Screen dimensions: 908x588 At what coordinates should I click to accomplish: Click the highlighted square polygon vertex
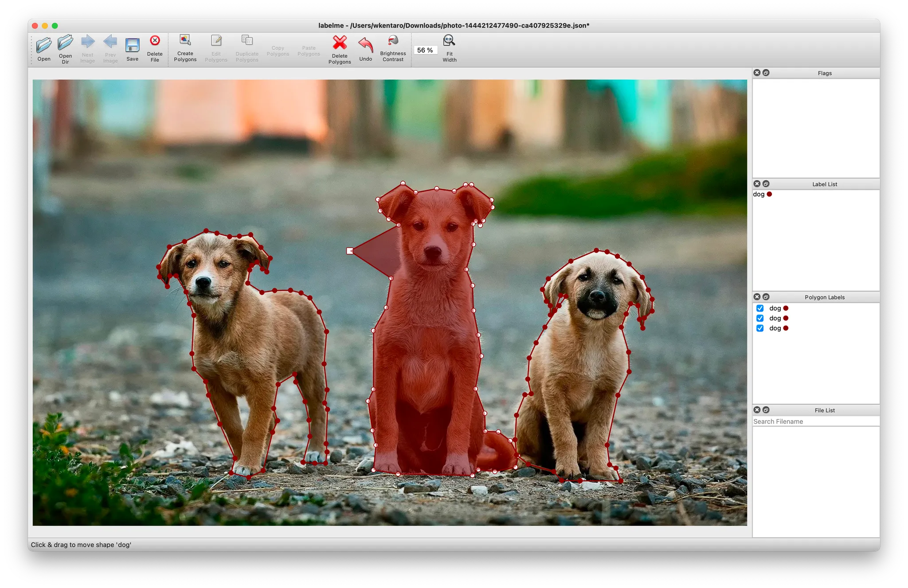pyautogui.click(x=350, y=251)
